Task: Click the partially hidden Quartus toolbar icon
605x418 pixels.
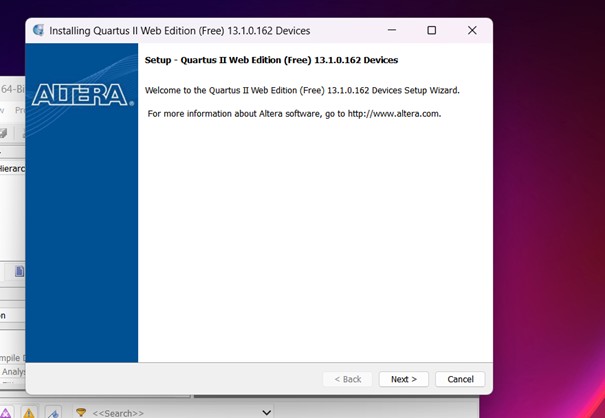Action: pyautogui.click(x=4, y=133)
